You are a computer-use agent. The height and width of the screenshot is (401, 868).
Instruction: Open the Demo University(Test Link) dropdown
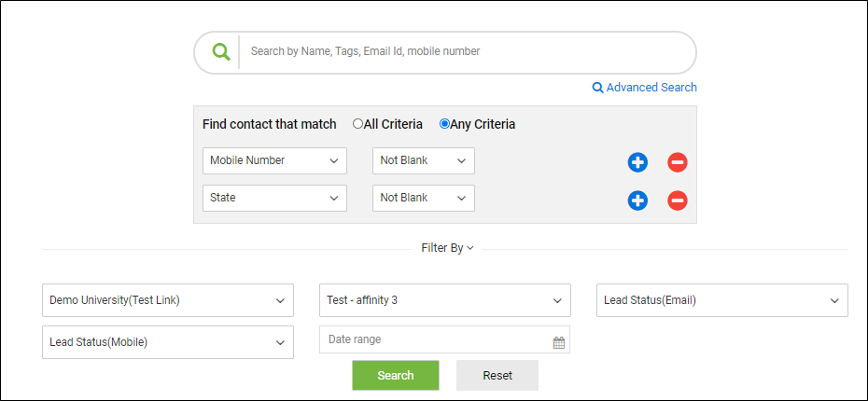coord(168,300)
